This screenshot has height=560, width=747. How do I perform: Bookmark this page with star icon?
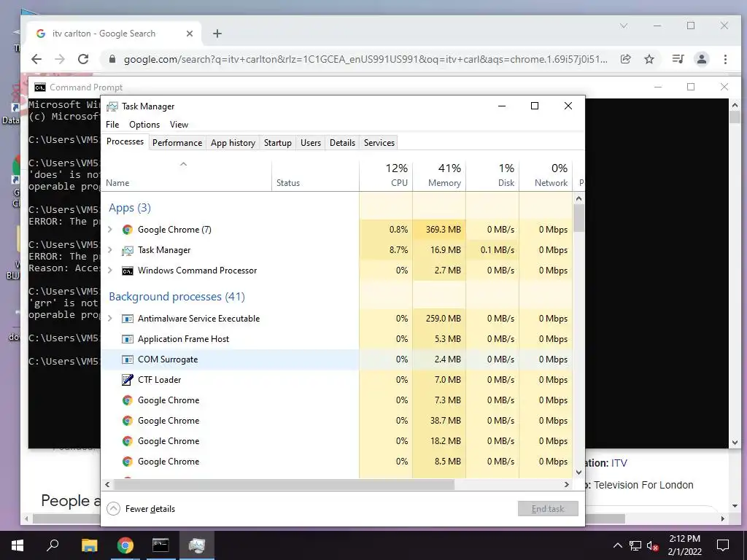pos(649,59)
